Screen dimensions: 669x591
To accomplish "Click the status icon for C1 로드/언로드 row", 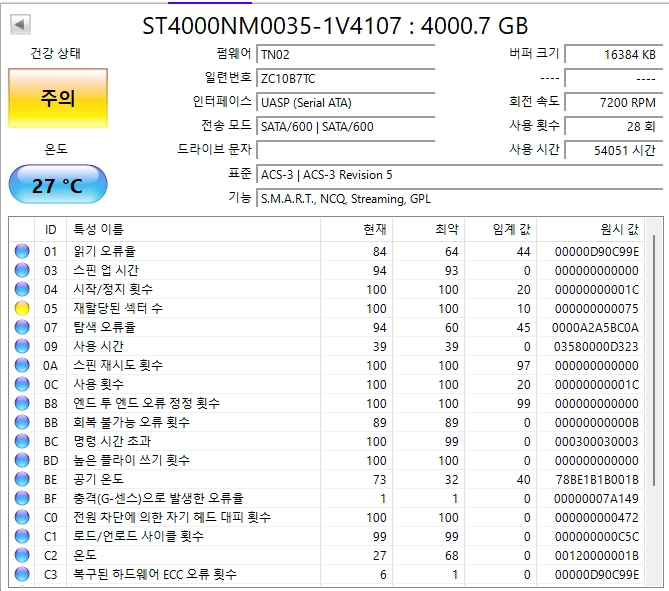I will [22, 536].
